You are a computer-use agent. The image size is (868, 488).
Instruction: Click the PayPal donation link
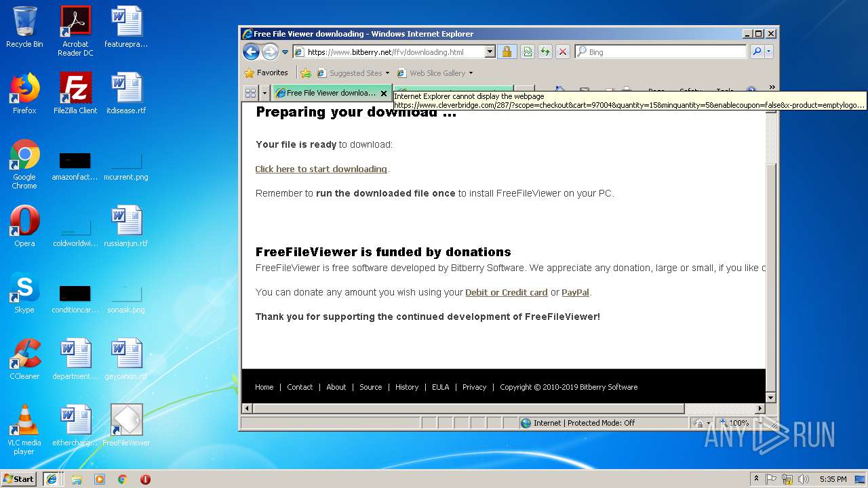(575, 292)
